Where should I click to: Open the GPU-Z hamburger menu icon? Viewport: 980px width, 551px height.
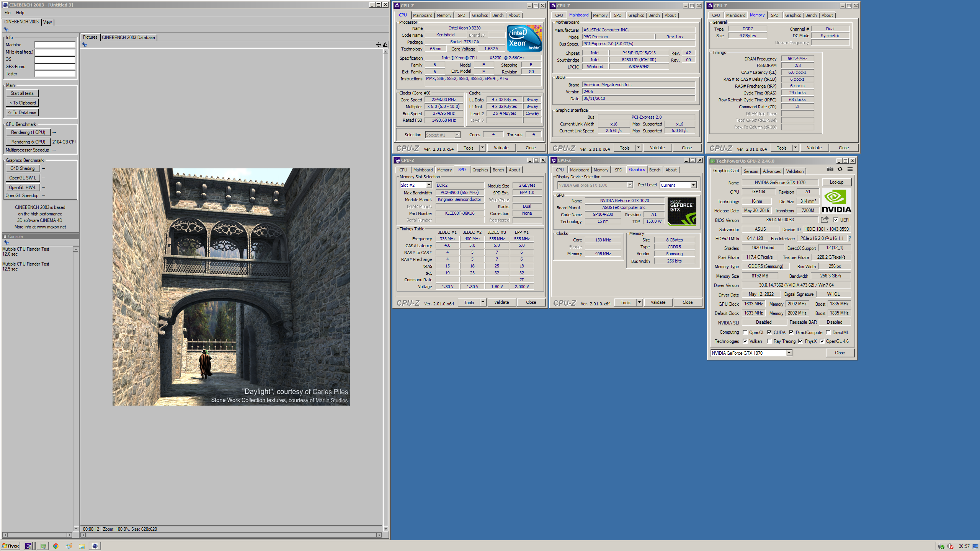pos(850,169)
